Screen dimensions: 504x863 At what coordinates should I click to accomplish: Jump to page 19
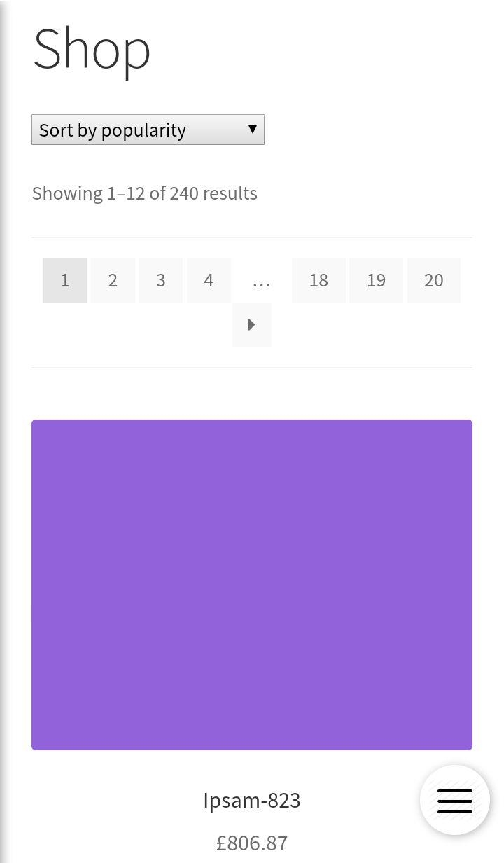pyautogui.click(x=376, y=280)
